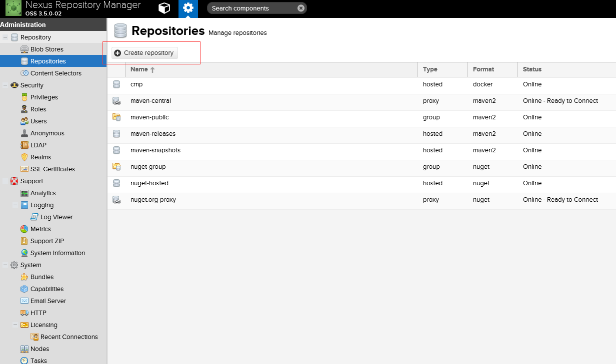Collapse the Licensing tree node
The image size is (616, 364).
(15, 325)
